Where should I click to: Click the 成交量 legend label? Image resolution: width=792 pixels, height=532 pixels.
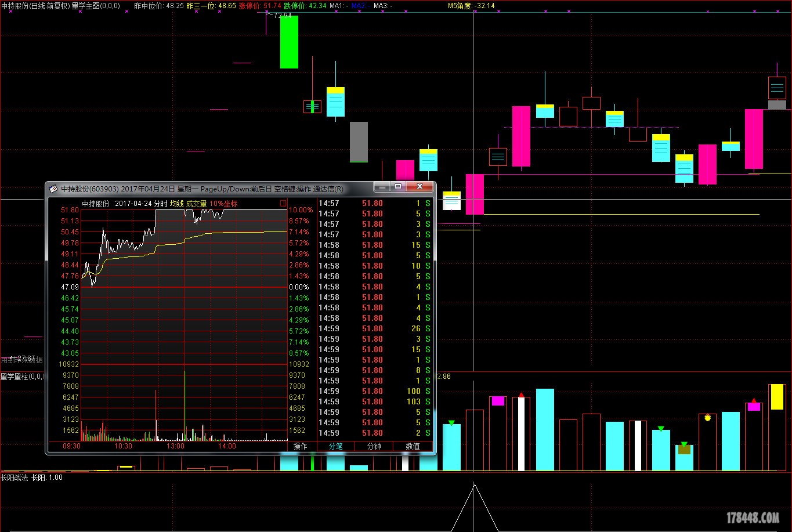196,204
